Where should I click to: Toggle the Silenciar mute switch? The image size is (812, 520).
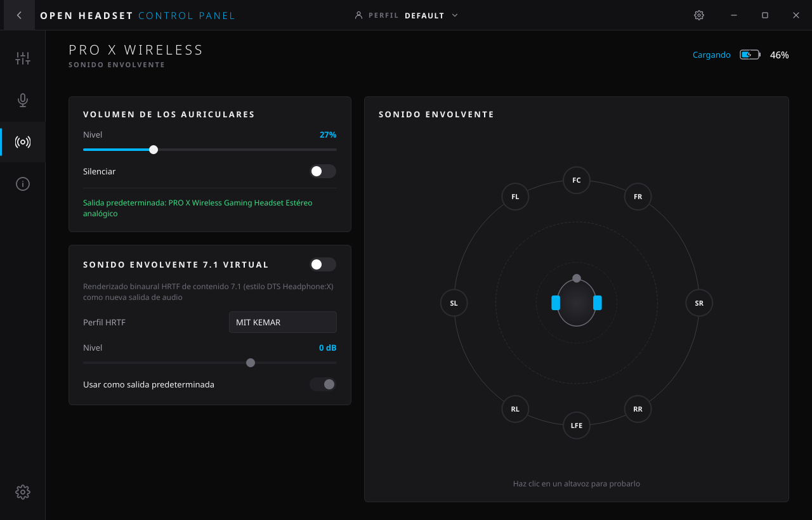point(323,171)
